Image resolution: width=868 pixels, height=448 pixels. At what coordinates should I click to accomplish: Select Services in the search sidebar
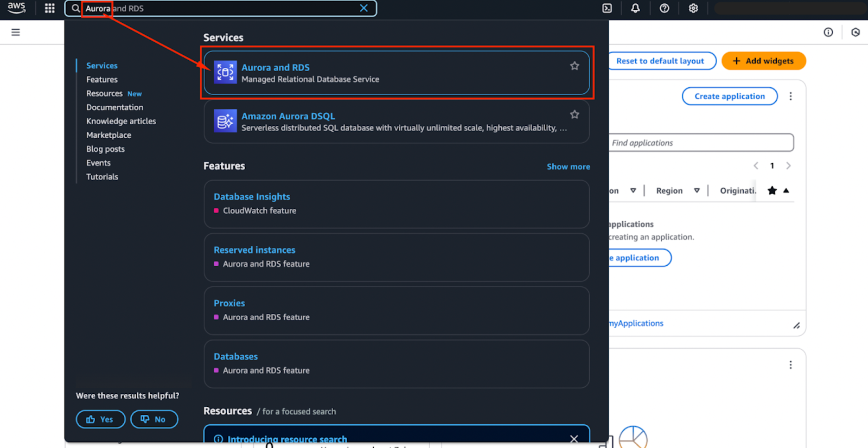click(101, 66)
